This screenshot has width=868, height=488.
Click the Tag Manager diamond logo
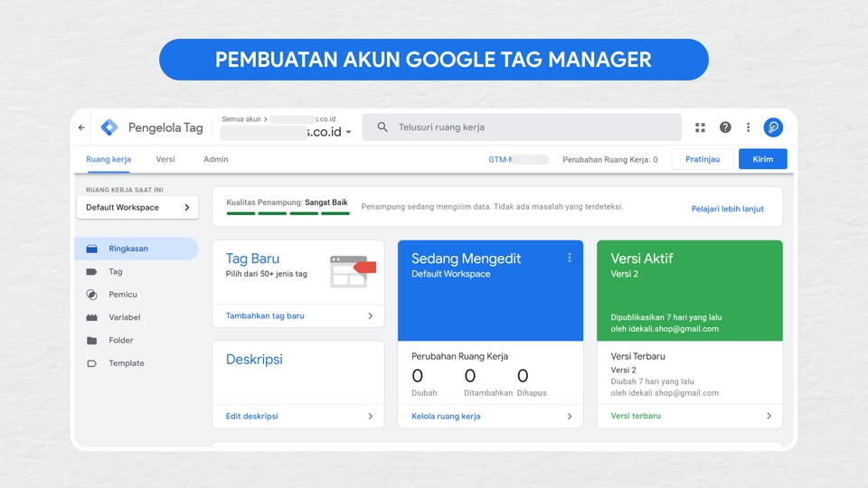coord(109,127)
